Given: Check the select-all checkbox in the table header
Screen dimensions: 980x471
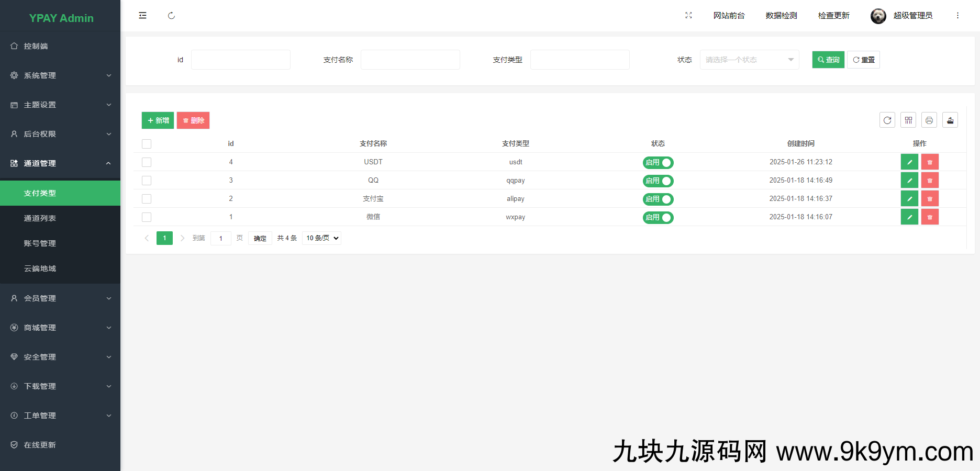Looking at the screenshot, I should click(x=147, y=143).
